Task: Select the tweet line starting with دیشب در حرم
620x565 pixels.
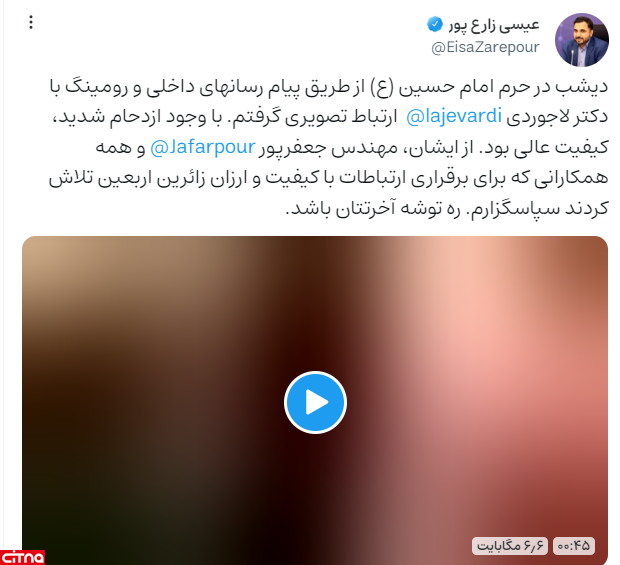Action: pos(329,87)
